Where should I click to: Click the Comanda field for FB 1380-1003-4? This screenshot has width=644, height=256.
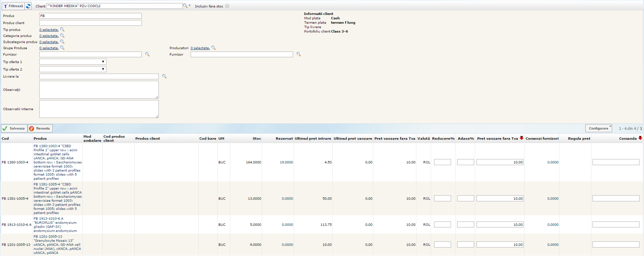click(x=616, y=162)
